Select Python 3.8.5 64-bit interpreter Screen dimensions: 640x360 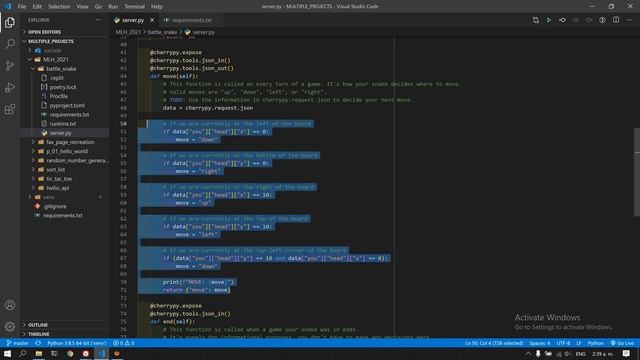[x=76, y=343]
